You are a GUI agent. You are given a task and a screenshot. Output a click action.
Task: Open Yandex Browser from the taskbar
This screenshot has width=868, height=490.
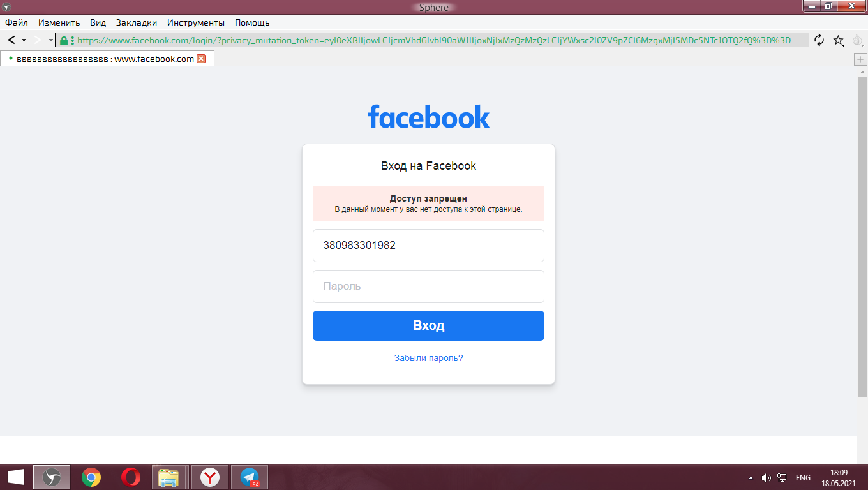click(x=210, y=477)
